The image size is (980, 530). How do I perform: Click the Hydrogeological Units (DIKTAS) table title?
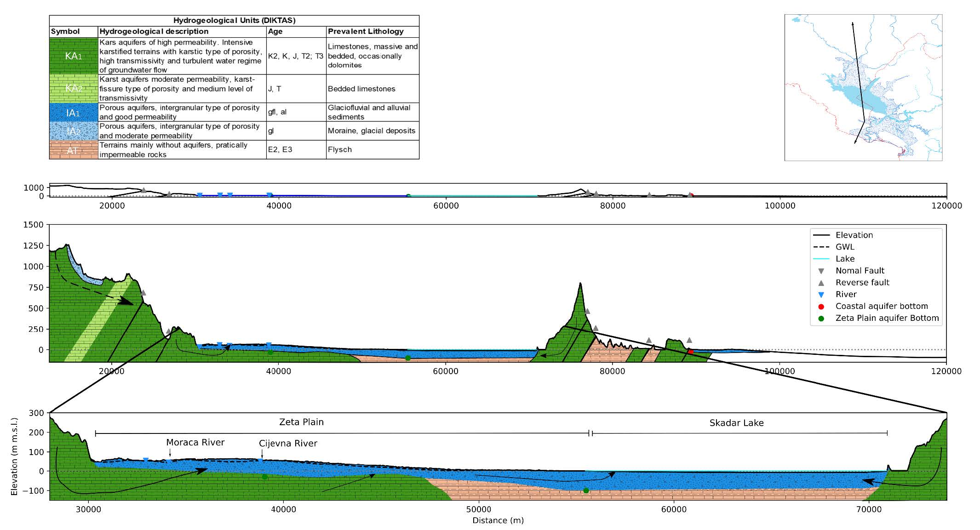[x=234, y=20]
